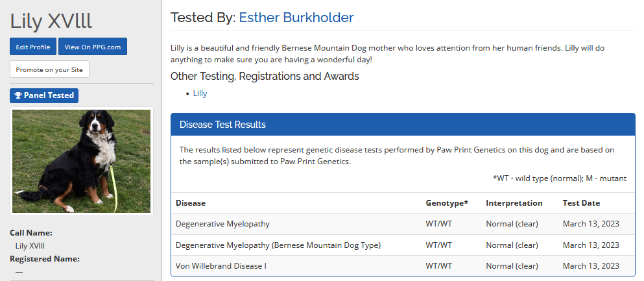The image size is (644, 281).
Task: Click the Other Testing, Registrations and Awards heading
Action: coord(265,77)
